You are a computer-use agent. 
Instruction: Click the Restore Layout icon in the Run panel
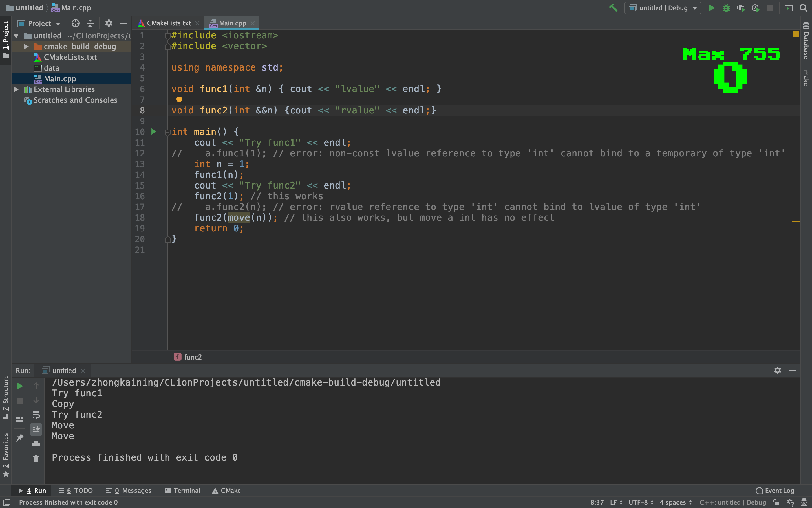point(20,419)
